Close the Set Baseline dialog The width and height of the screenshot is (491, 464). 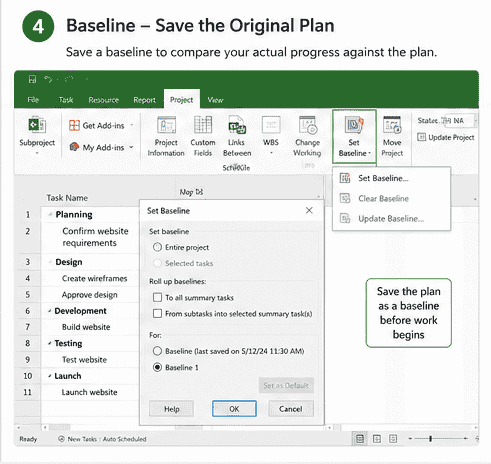pos(309,210)
